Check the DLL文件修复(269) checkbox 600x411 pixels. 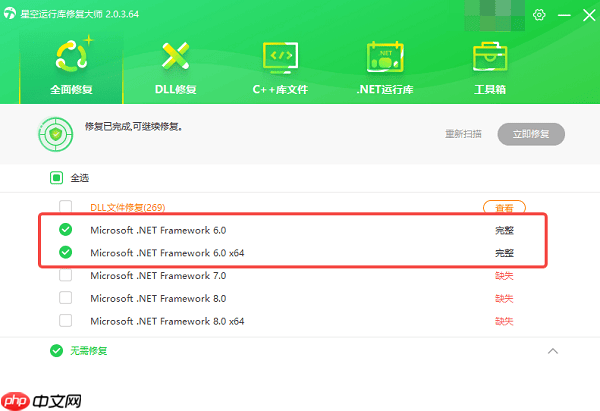[65, 207]
